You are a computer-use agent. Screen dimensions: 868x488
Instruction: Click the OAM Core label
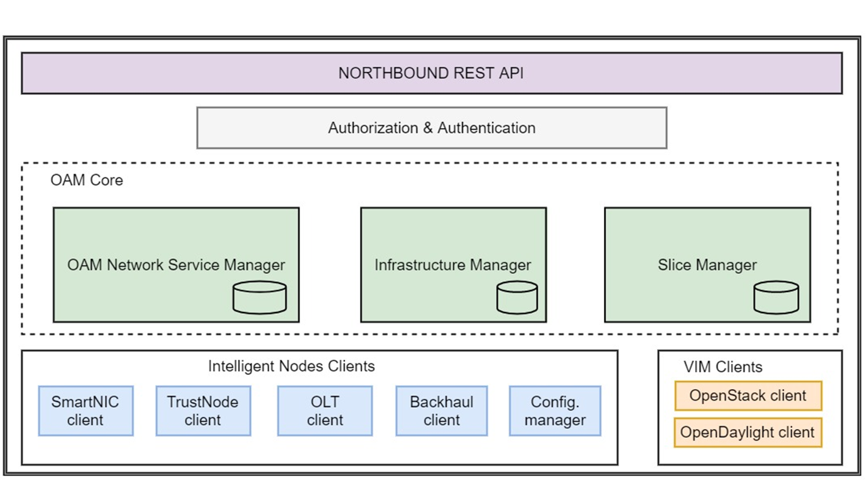tap(87, 180)
